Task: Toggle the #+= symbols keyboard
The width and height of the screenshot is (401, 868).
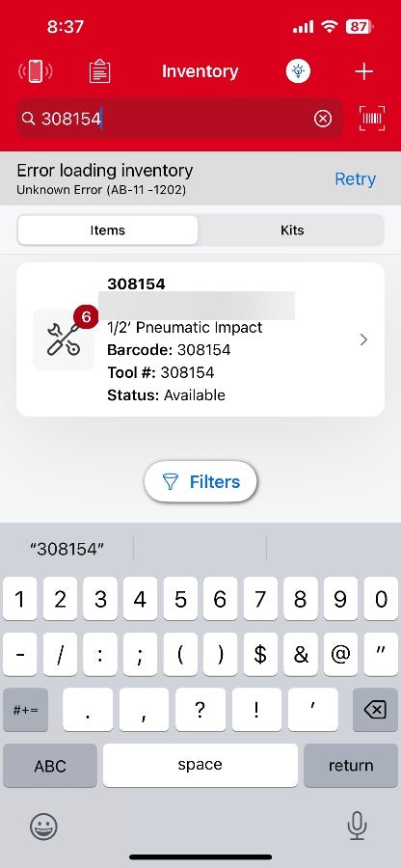Action: 25,710
